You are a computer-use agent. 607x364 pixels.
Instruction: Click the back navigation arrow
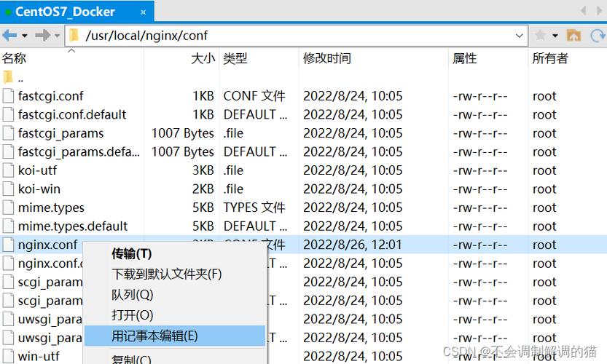pos(9,36)
